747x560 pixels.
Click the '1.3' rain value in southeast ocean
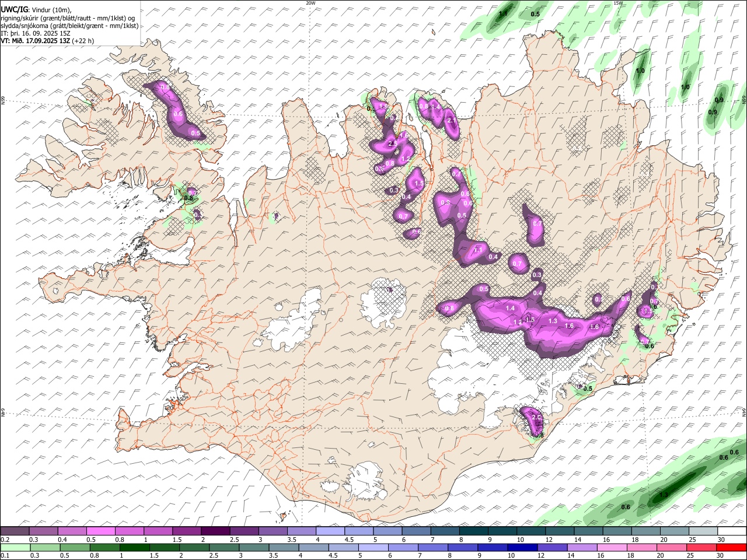tap(664, 495)
